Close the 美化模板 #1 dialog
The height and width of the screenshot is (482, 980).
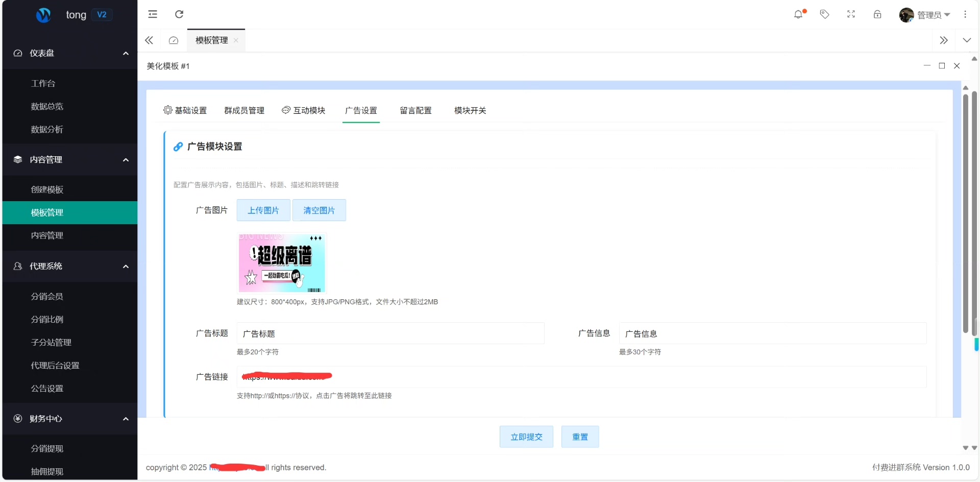[x=957, y=66]
